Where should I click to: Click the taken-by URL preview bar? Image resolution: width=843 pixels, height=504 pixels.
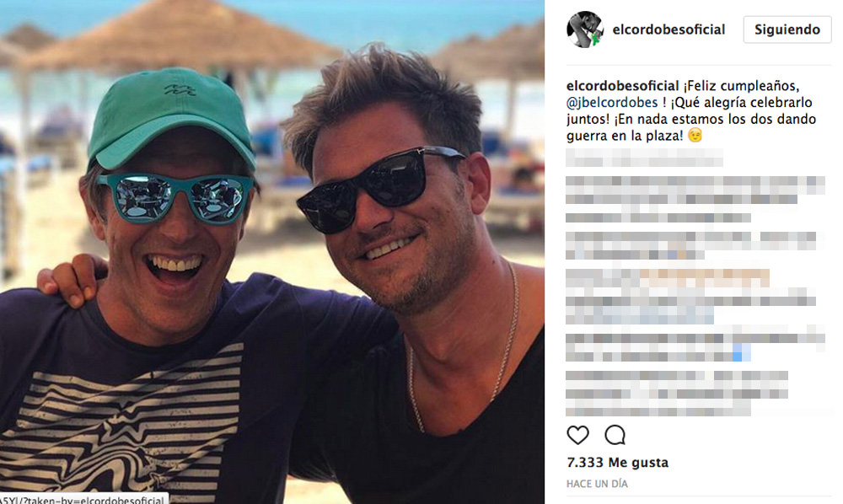click(x=84, y=499)
